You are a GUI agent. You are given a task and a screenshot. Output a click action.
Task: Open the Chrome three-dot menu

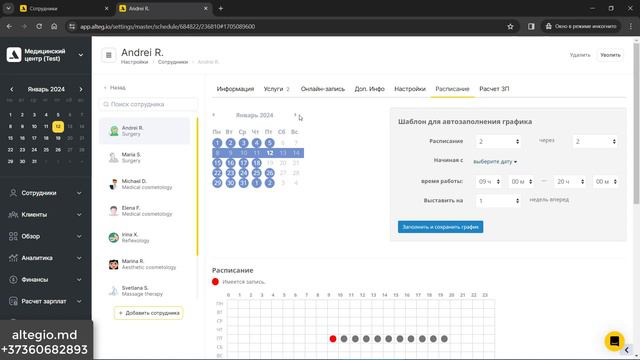pyautogui.click(x=631, y=27)
